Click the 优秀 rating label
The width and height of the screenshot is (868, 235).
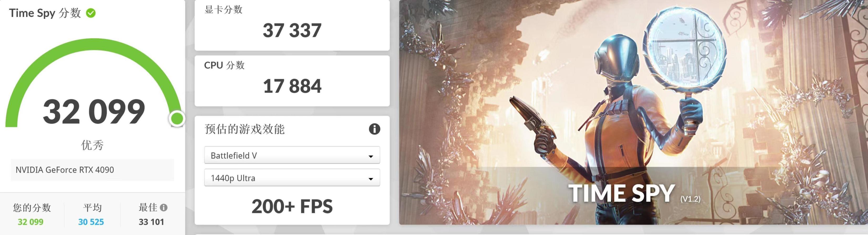[92, 145]
